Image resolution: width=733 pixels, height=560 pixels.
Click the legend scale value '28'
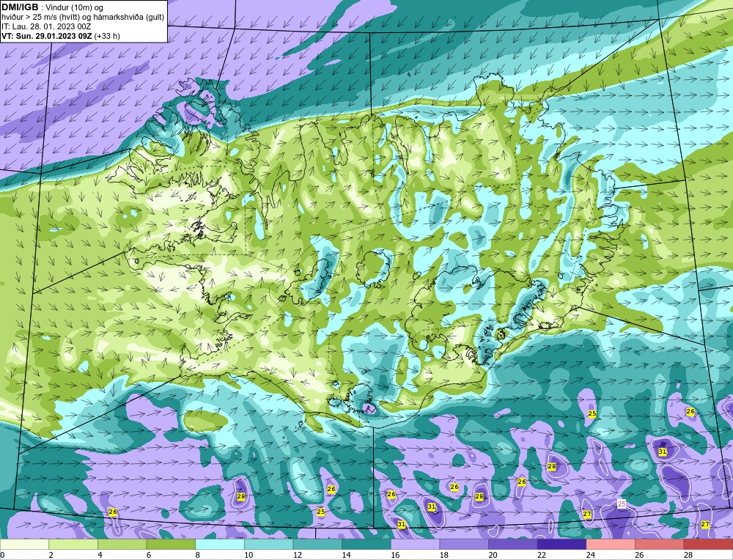[688, 555]
